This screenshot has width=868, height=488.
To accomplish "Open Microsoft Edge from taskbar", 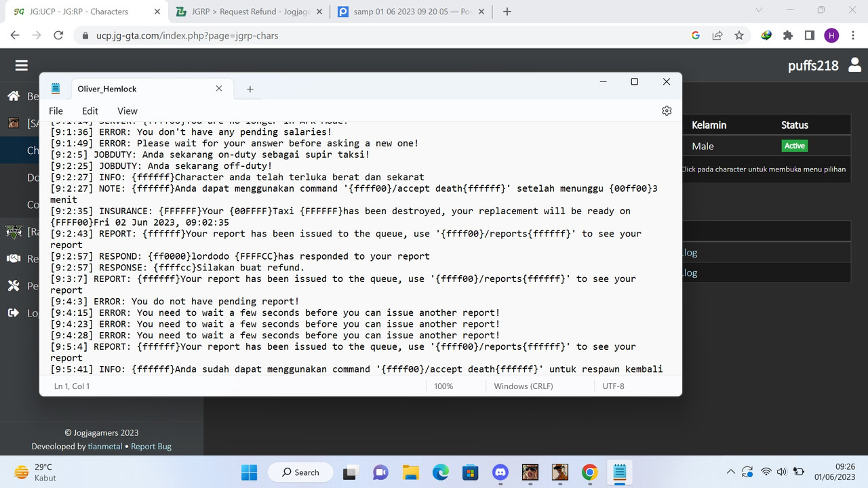I will click(441, 472).
